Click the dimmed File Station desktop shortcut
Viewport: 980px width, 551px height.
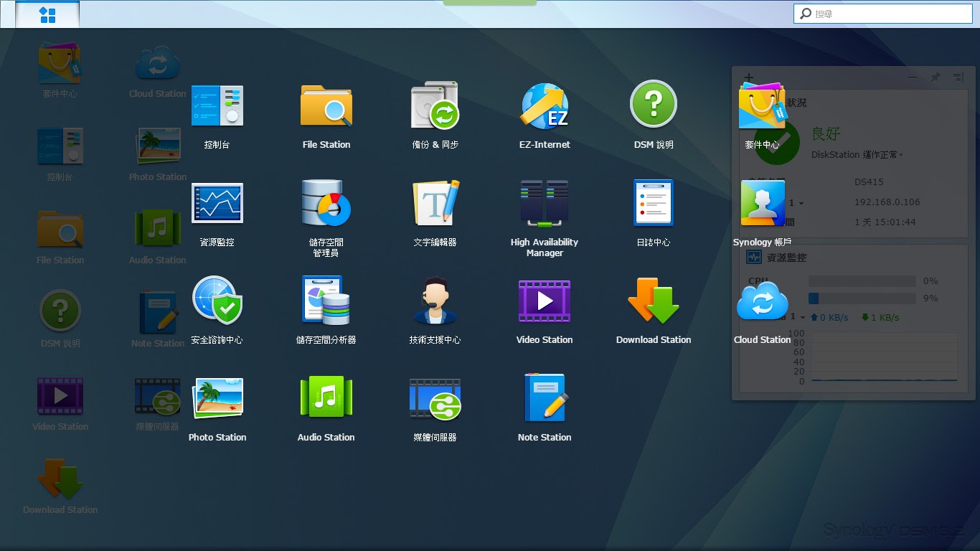pos(60,237)
